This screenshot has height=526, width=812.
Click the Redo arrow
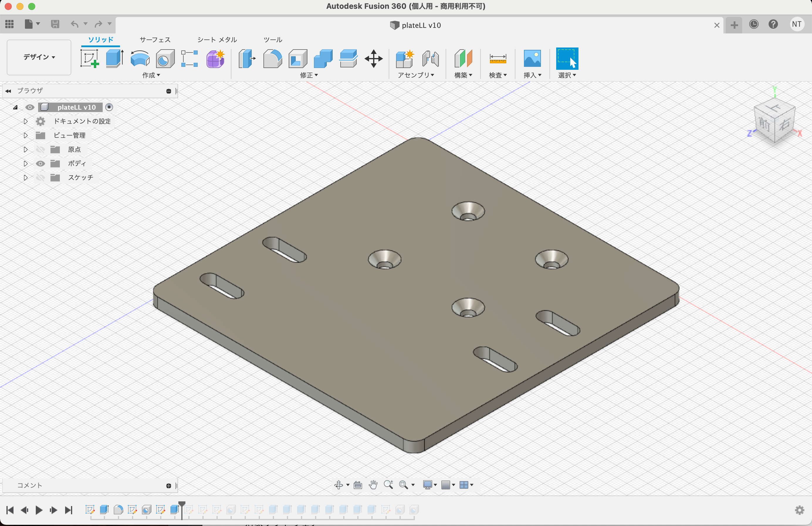coord(98,24)
